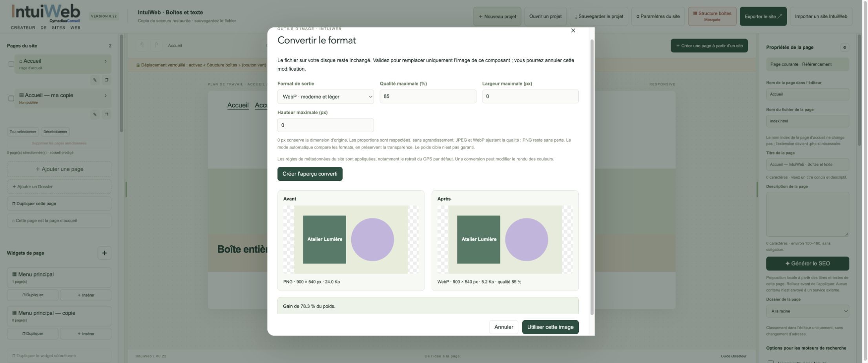This screenshot has height=363, width=868.
Task: Edit the Qualité maximale field
Action: point(428,97)
